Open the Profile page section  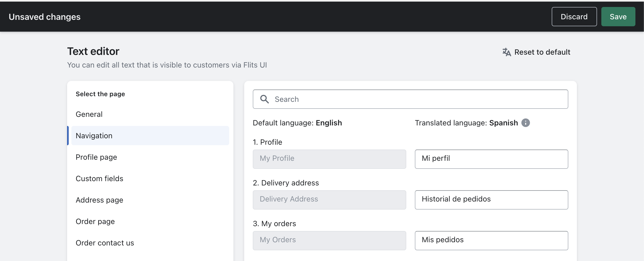tap(96, 157)
